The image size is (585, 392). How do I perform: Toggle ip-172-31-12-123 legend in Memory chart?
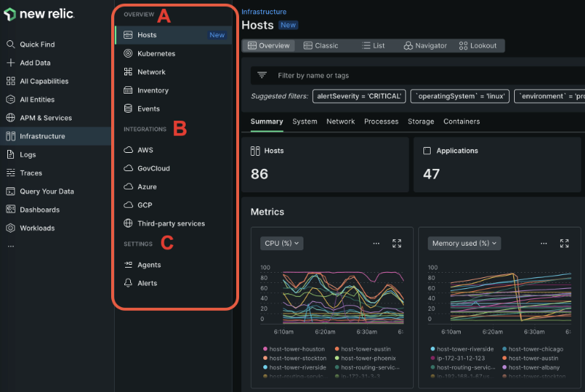pos(458,358)
